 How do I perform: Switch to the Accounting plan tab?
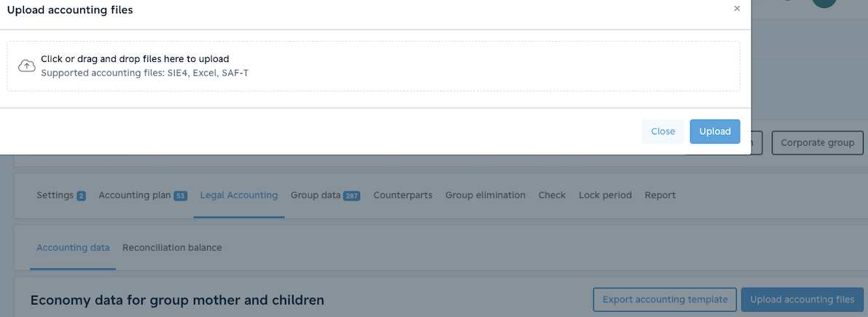click(135, 195)
